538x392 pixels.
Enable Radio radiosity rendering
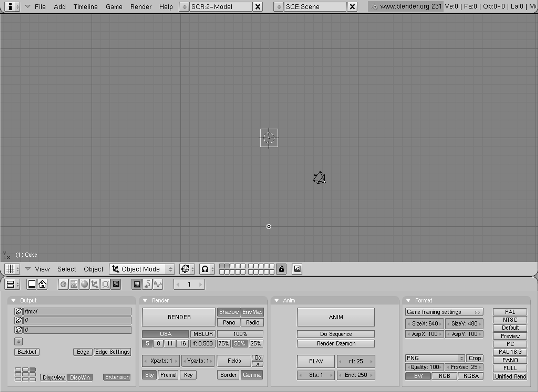252,322
